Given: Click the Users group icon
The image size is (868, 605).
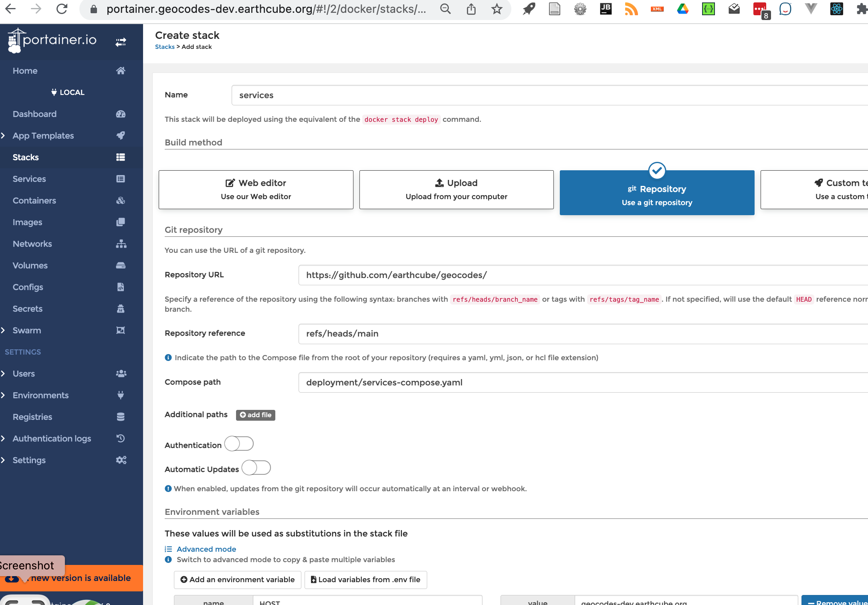Looking at the screenshot, I should tap(121, 373).
